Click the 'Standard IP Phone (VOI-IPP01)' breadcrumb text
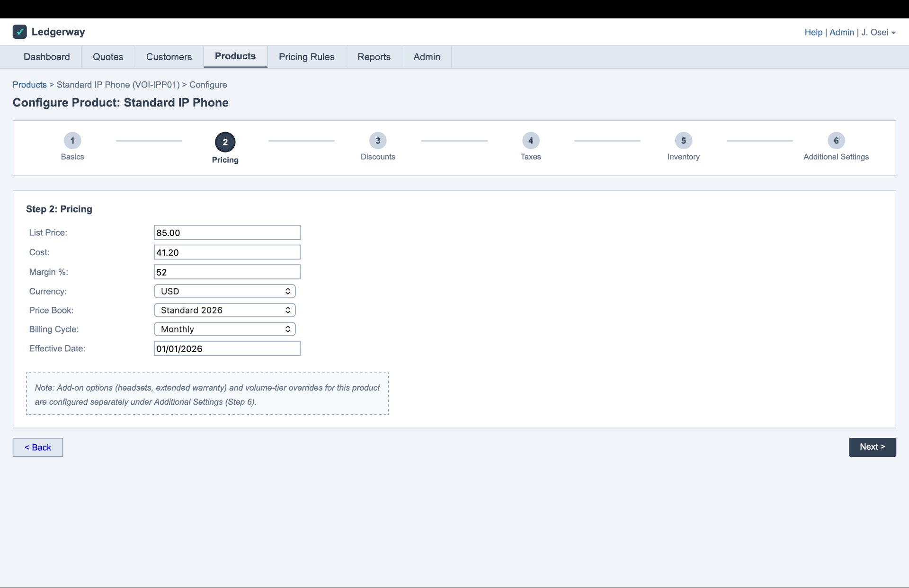 pos(118,85)
